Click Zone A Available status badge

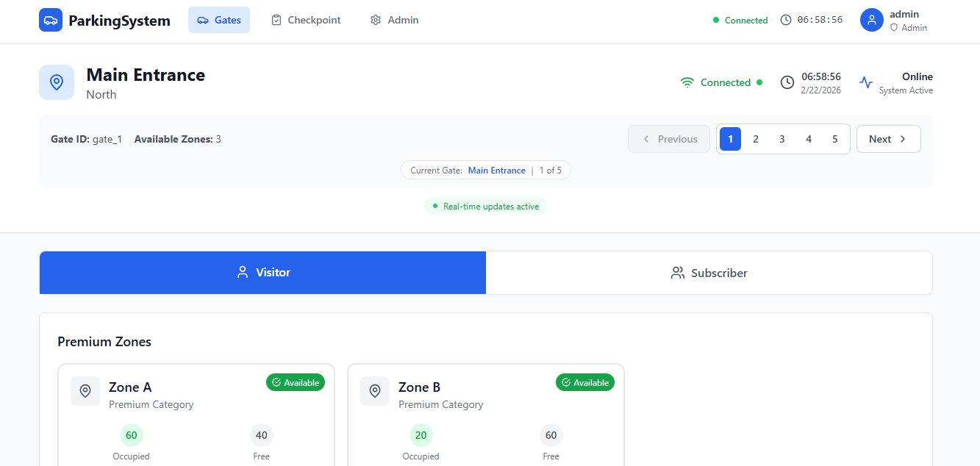(x=296, y=382)
